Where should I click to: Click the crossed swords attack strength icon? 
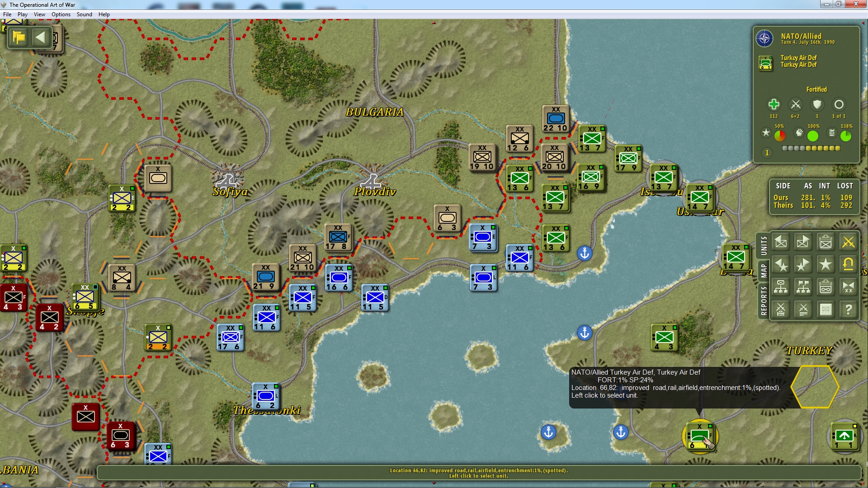795,104
